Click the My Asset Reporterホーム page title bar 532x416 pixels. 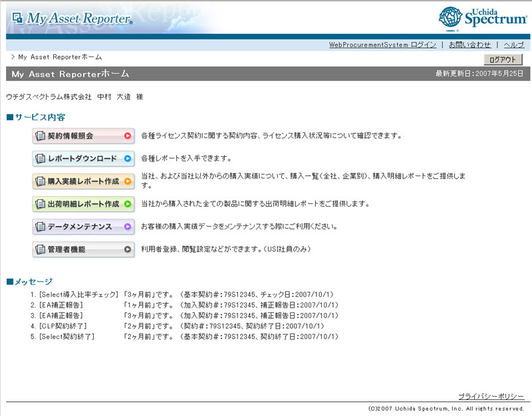[x=268, y=74]
